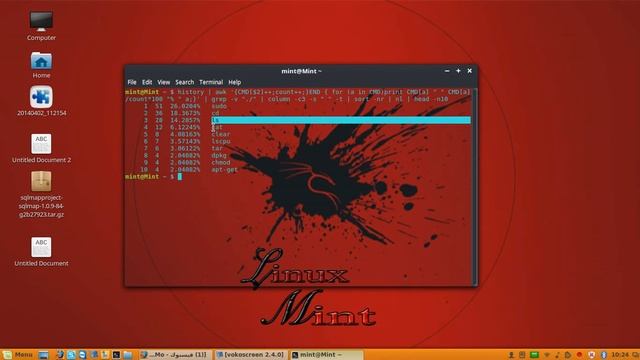This screenshot has height=360, width=640.
Task: Select the sqlmapproject tar.gz archive icon
Action: coord(41,181)
